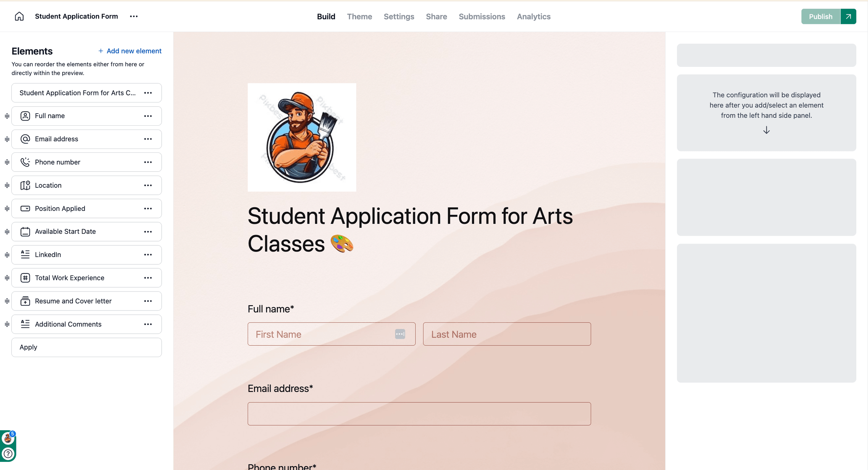This screenshot has width=868, height=470.
Task: Select the artist logo image in preview
Action: click(x=302, y=137)
